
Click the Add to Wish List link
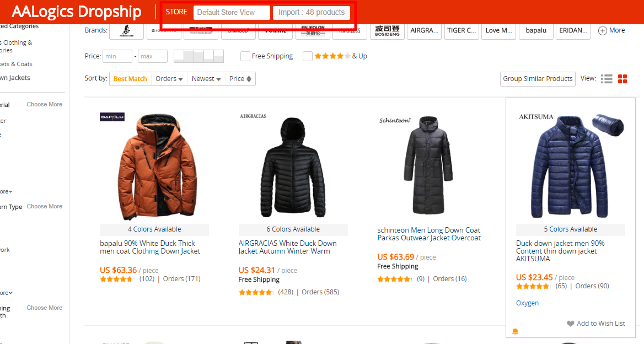tap(600, 324)
